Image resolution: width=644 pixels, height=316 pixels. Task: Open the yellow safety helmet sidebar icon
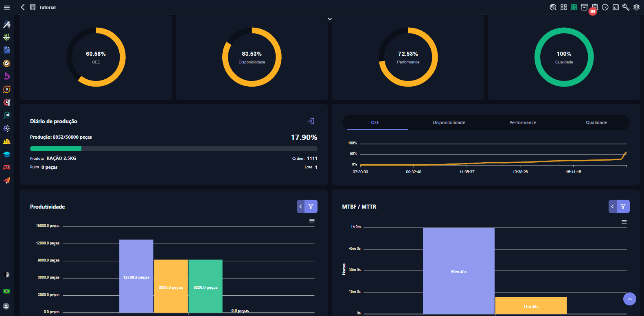coord(7,142)
